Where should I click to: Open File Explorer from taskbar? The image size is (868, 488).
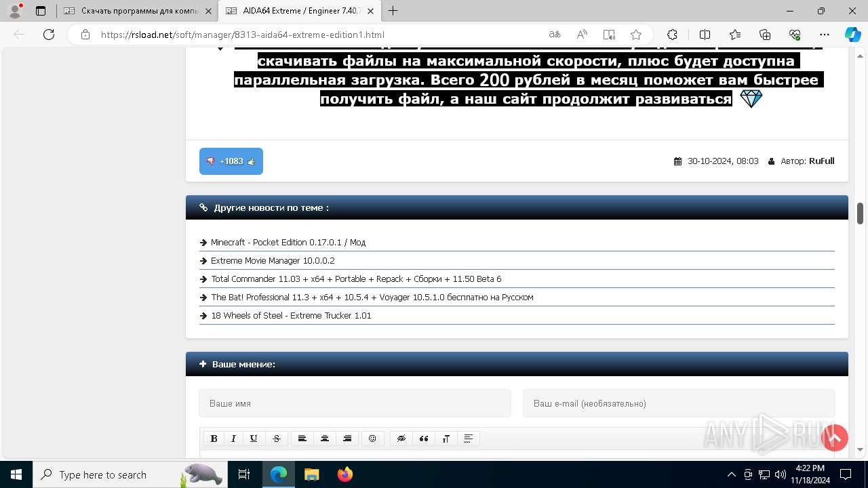(x=311, y=474)
